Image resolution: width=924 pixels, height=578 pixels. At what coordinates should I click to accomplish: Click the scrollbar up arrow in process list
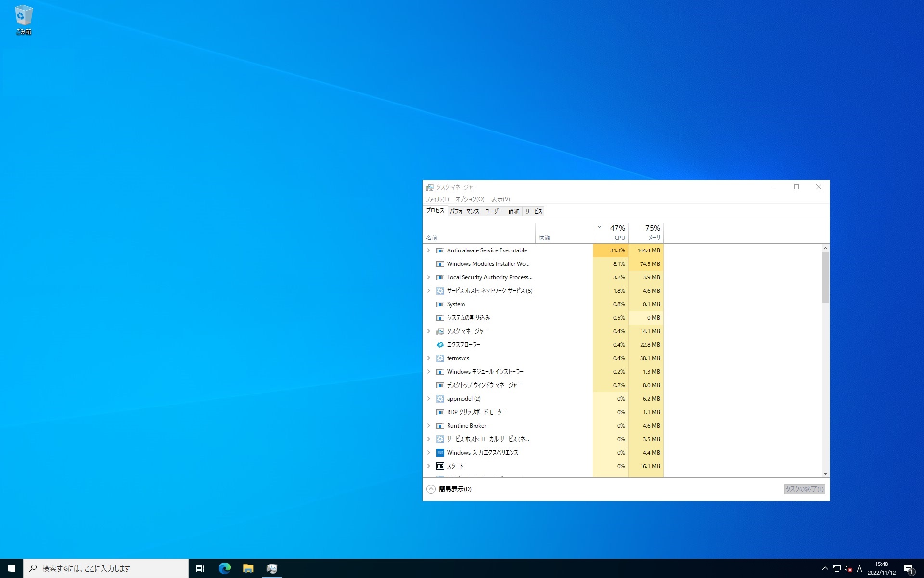825,248
